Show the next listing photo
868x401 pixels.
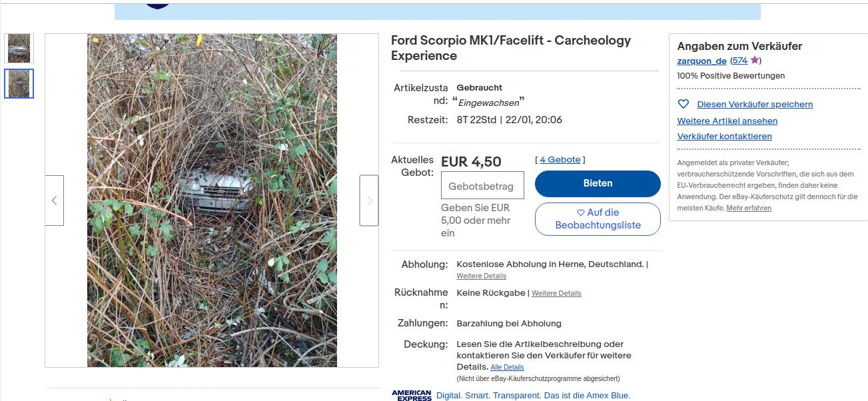[x=369, y=200]
